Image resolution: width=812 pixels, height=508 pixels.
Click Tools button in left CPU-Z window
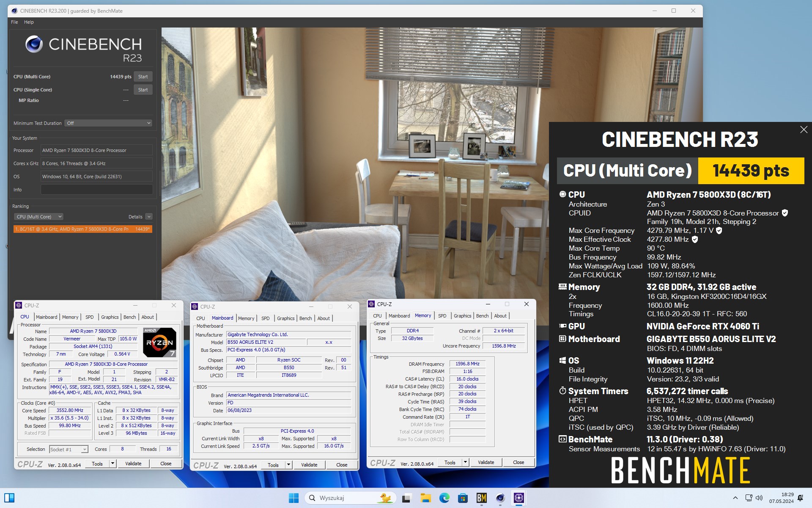pyautogui.click(x=97, y=464)
